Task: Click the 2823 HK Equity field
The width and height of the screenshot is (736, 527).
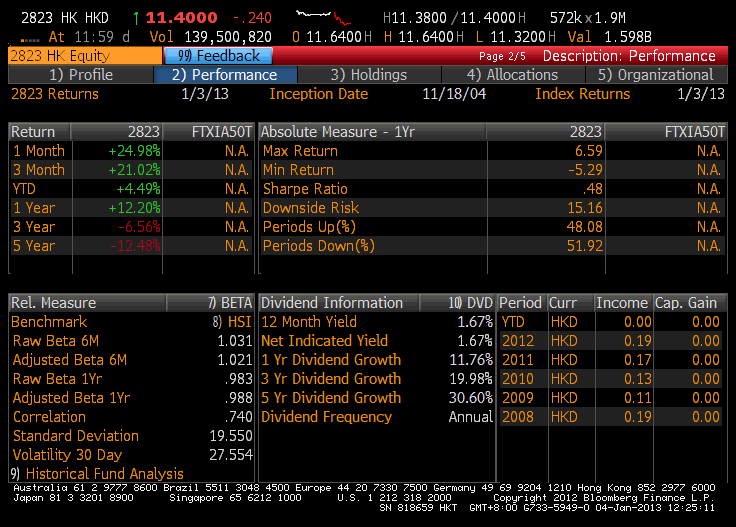Action: point(84,56)
